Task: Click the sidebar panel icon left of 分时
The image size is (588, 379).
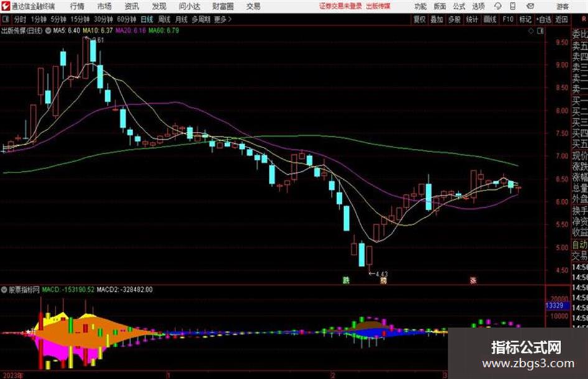Action: 5,19
